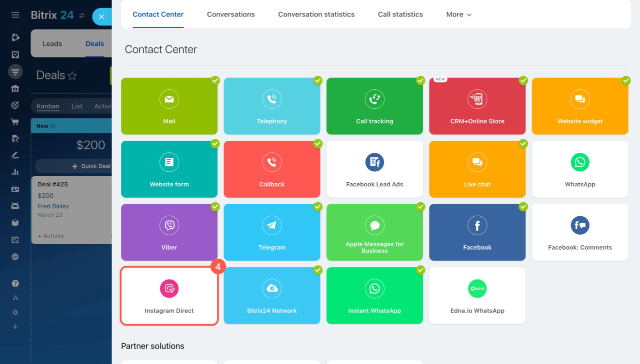Screen dimensions: 640x364
Task: Click the Quick Deal button
Action: 73,166
